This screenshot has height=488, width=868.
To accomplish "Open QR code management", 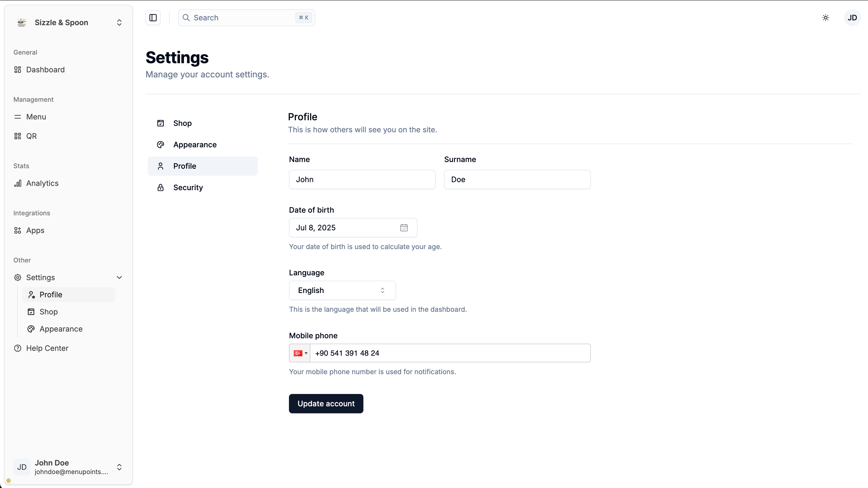I will pyautogui.click(x=31, y=136).
